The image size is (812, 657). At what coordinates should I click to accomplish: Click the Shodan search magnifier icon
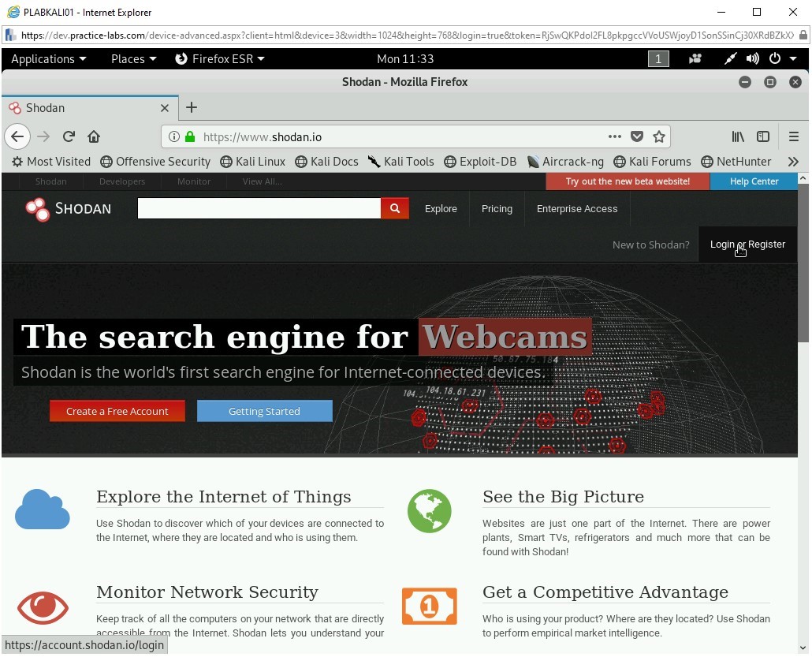(x=394, y=208)
